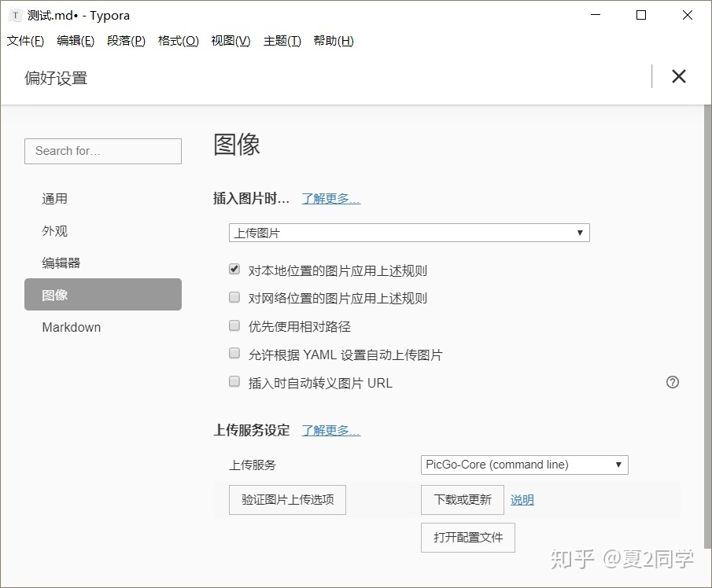The height and width of the screenshot is (588, 712).
Task: Toggle 优先使用相对路径 checkbox
Action: (x=234, y=325)
